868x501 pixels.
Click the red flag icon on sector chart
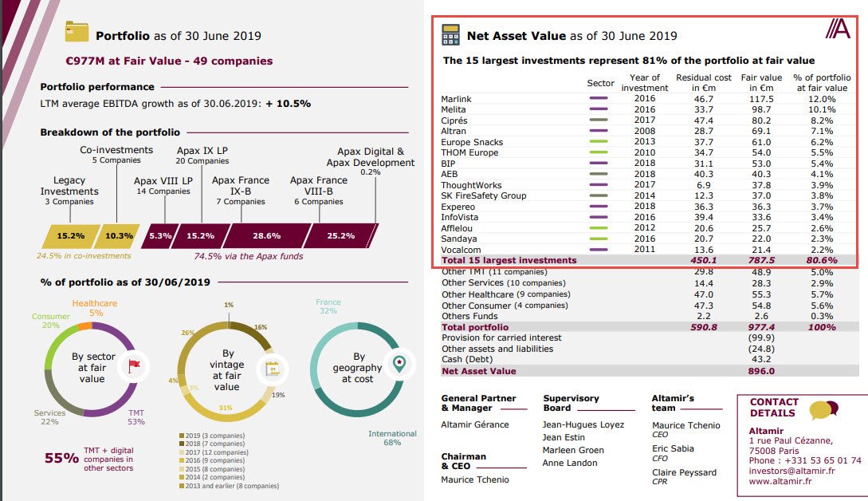[135, 365]
